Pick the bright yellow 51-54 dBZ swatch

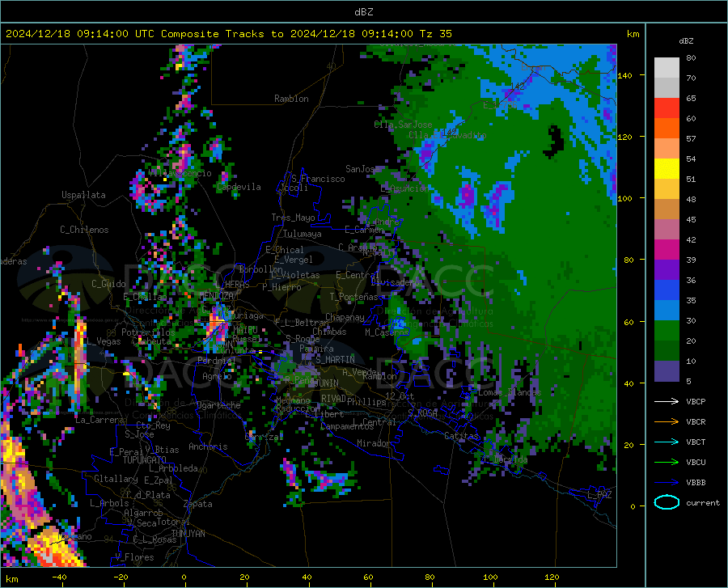[667, 169]
